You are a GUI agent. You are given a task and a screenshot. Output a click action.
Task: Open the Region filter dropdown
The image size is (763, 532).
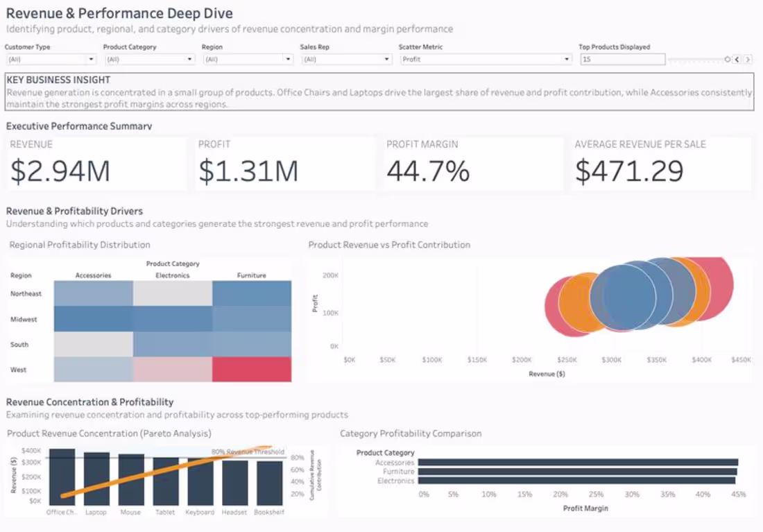248,60
